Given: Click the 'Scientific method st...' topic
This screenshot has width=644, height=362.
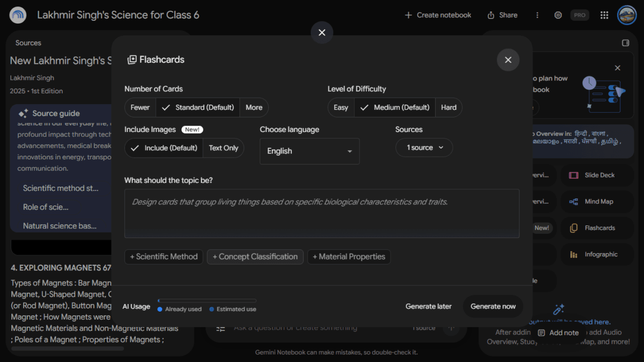Looking at the screenshot, I should coord(61,188).
